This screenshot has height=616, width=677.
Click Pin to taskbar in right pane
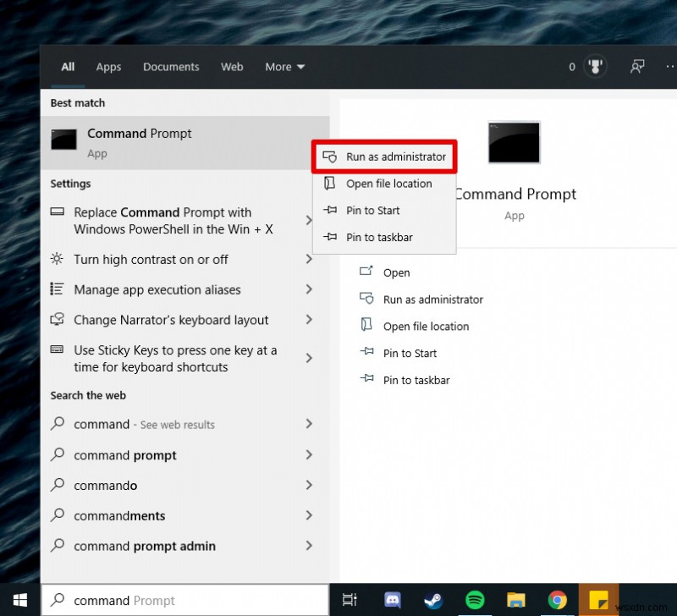click(416, 381)
